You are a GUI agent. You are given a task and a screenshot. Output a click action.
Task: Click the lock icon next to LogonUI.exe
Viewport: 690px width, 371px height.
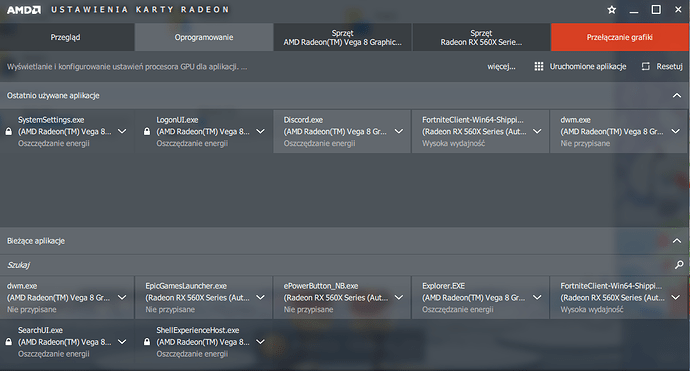(147, 132)
